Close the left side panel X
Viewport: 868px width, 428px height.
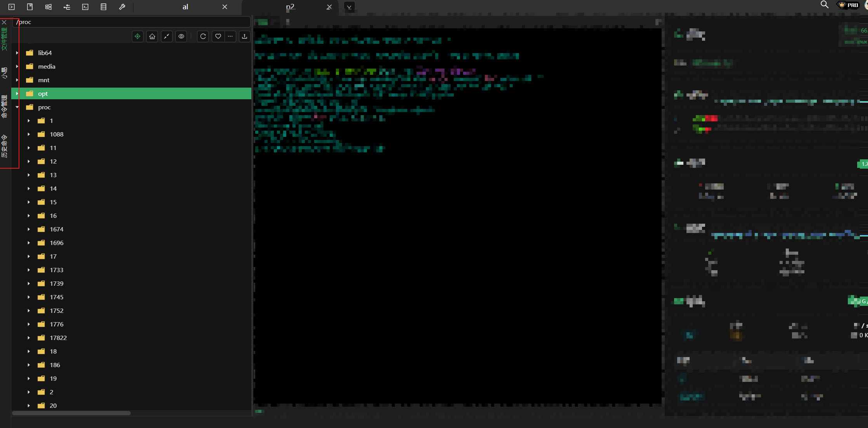pyautogui.click(x=4, y=22)
